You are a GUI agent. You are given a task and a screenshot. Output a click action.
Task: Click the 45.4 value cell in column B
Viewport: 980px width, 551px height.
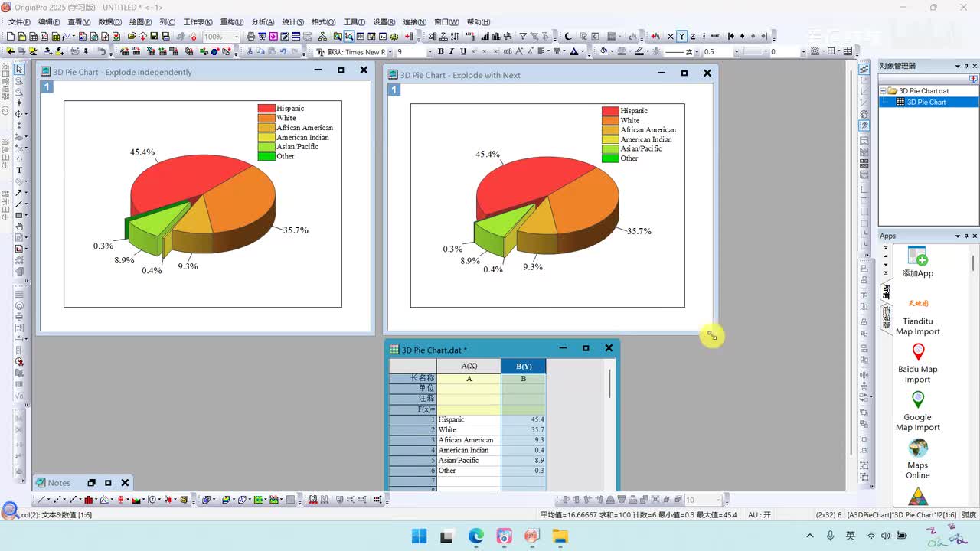(x=524, y=419)
